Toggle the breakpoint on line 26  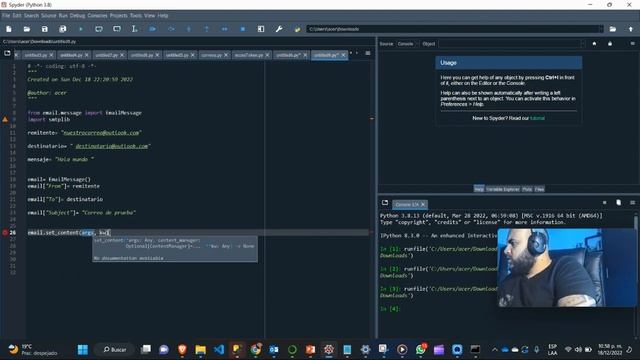coord(5,233)
